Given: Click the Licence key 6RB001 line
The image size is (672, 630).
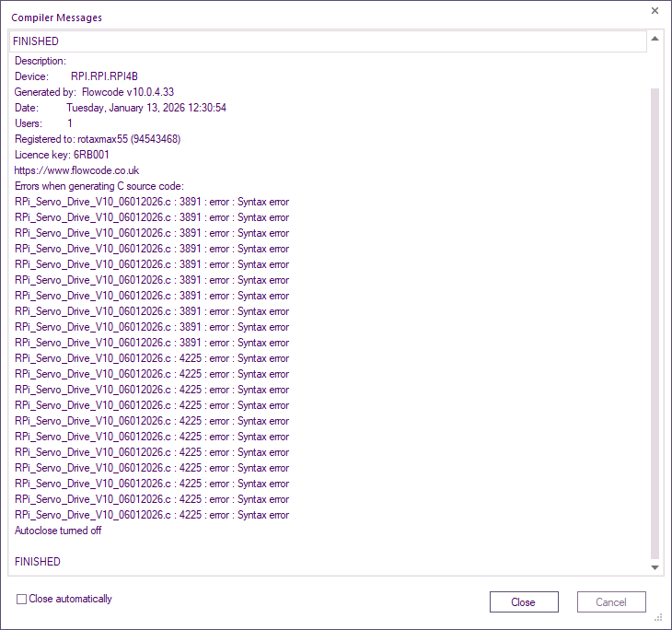Looking at the screenshot, I should [x=62, y=155].
